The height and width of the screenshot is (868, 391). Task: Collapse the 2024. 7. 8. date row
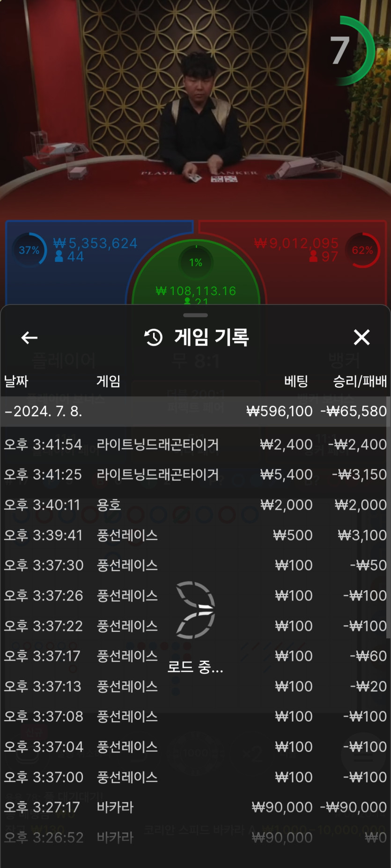[195, 412]
